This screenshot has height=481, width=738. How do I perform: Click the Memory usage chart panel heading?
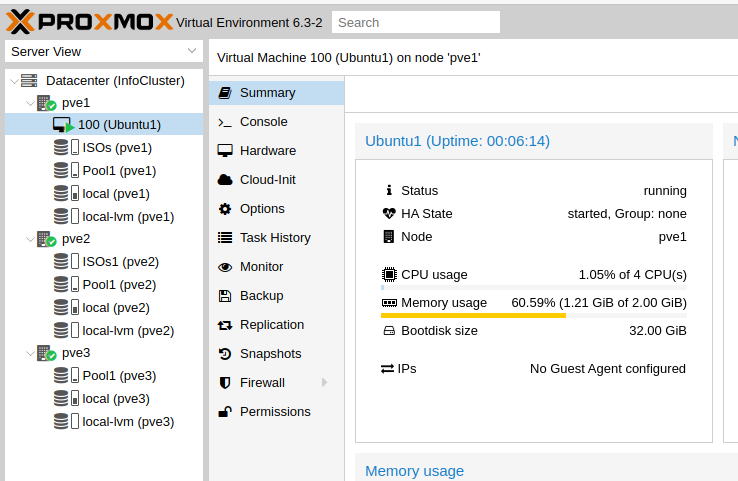(x=415, y=471)
